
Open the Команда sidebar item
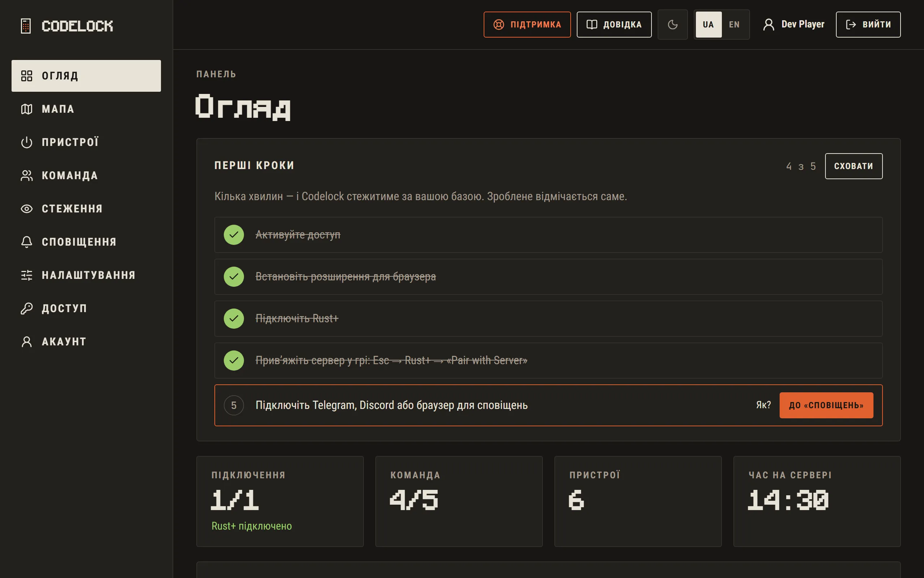(86, 176)
